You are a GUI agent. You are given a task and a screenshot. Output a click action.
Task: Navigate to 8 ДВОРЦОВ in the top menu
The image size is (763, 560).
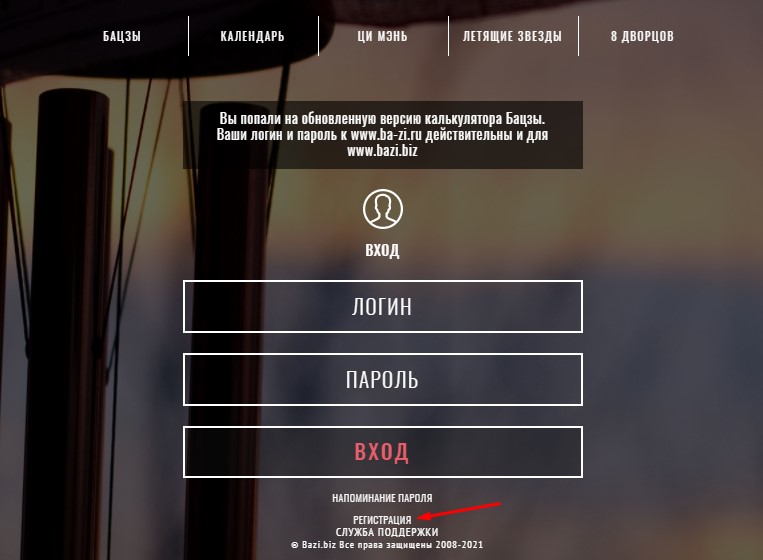642,36
